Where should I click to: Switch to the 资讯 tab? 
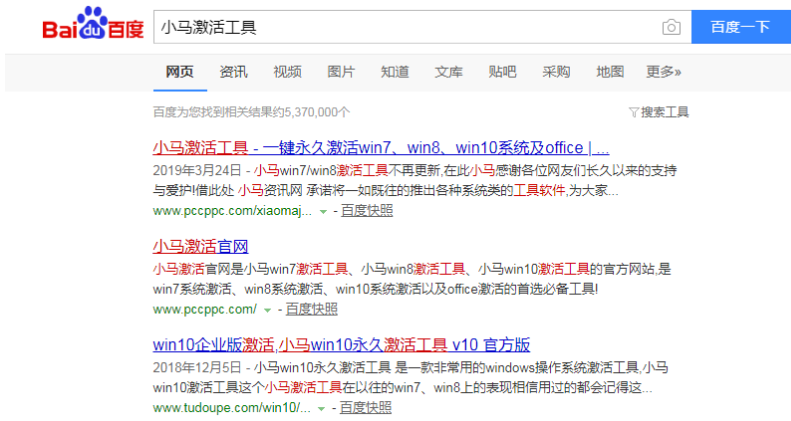pyautogui.click(x=233, y=72)
